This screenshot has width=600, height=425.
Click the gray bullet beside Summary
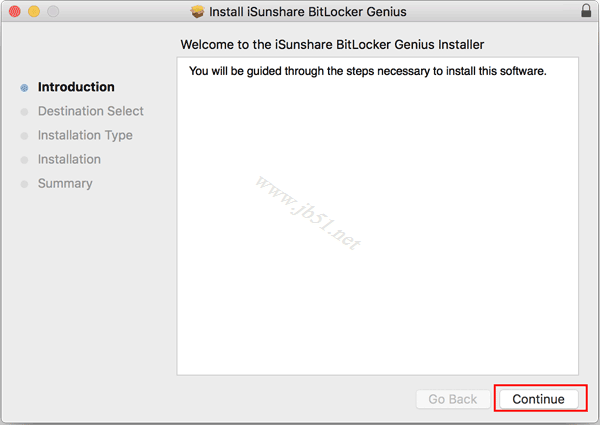coord(24,184)
